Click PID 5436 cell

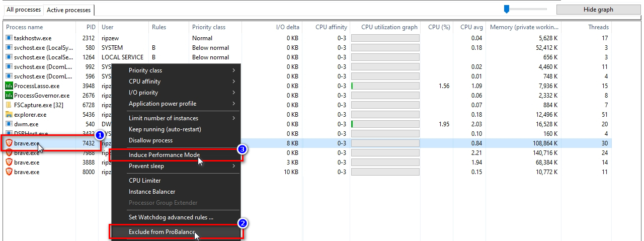89,115
